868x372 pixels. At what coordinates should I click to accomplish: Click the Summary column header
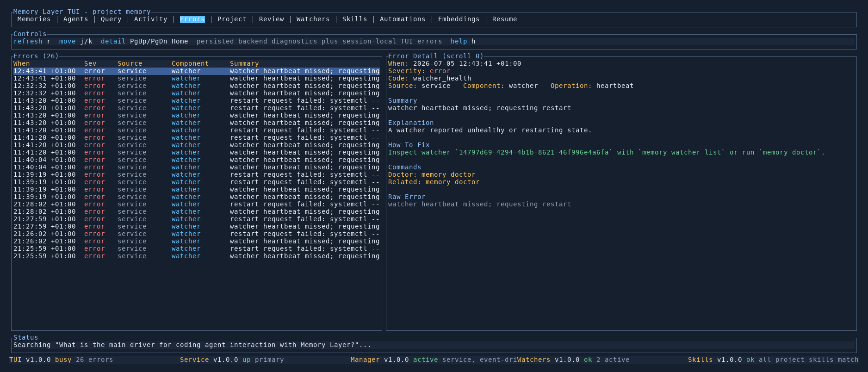pyautogui.click(x=244, y=63)
